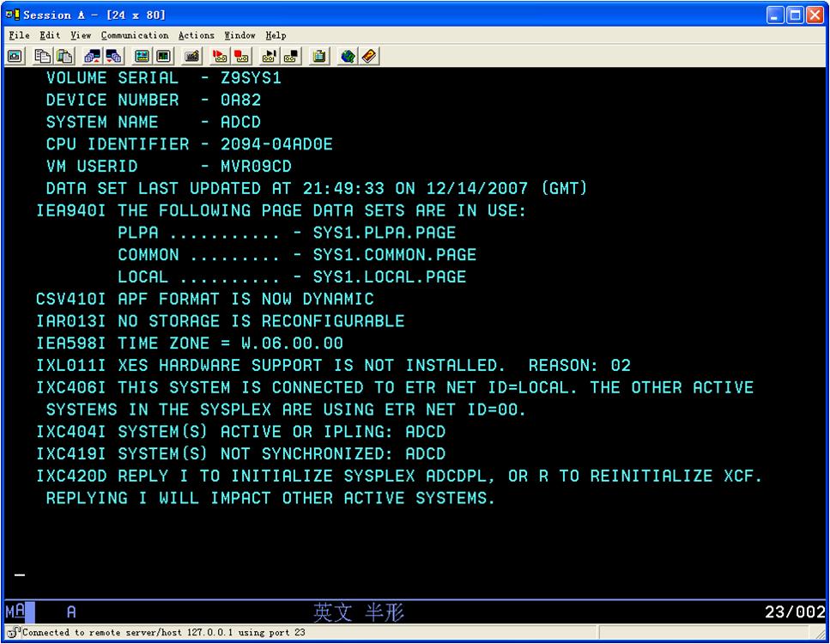Screen dimensions: 830x644
Task: Open the Color mapping toolbar icon
Action: tap(164, 56)
